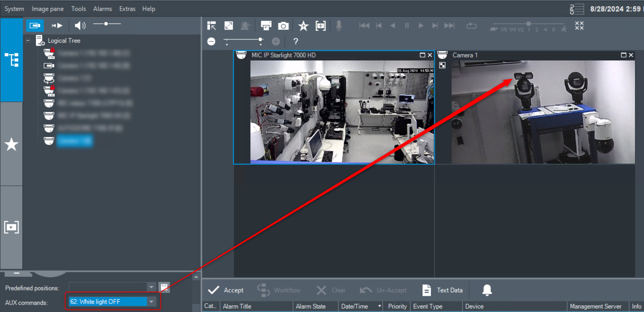Mute audio with the speaker icon

80,25
